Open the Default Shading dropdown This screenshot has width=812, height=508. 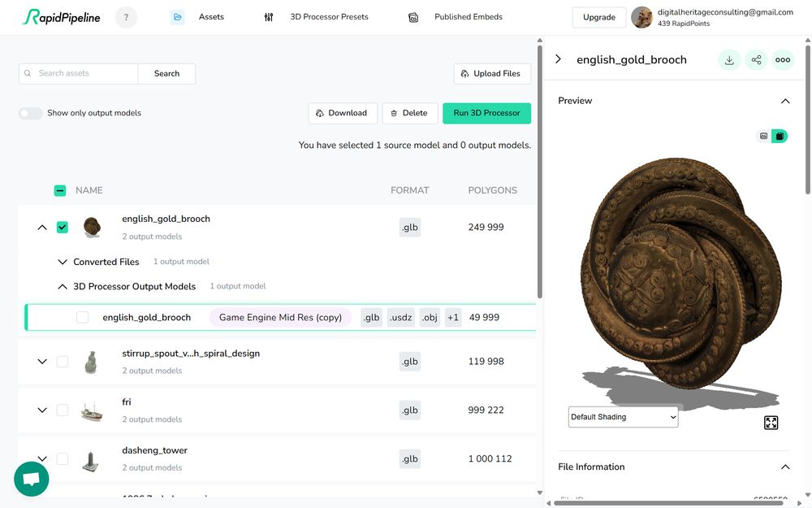tap(623, 417)
